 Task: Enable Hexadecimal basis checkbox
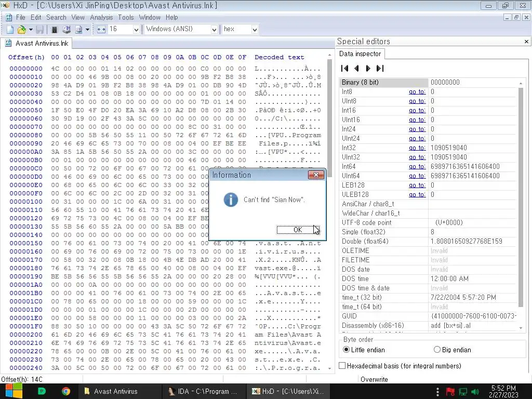point(342,365)
